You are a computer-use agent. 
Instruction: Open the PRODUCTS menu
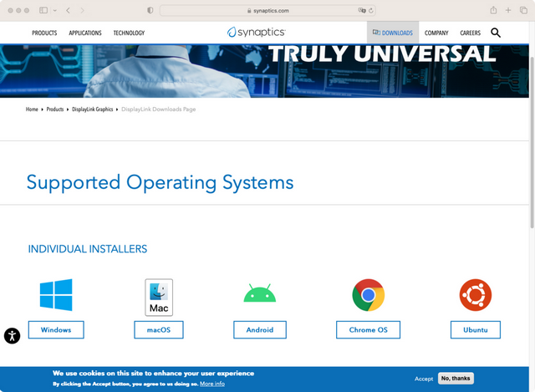pyautogui.click(x=44, y=33)
